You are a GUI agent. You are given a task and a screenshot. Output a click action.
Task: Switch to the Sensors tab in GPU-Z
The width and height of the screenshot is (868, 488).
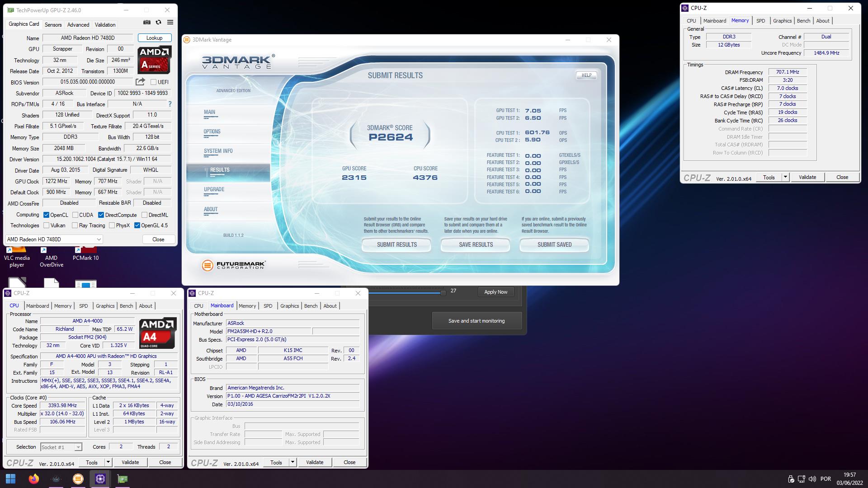tap(53, 25)
